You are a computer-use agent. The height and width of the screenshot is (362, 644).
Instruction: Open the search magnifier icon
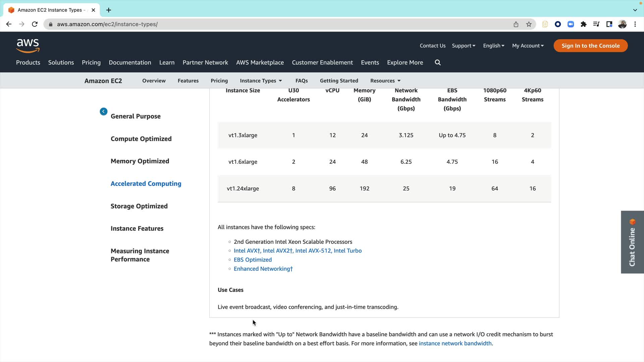[438, 63]
